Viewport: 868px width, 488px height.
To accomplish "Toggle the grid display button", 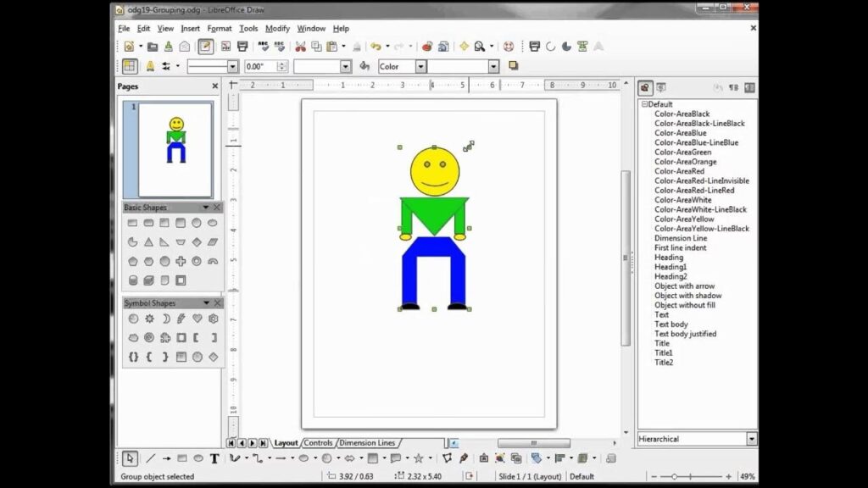I will coord(130,66).
